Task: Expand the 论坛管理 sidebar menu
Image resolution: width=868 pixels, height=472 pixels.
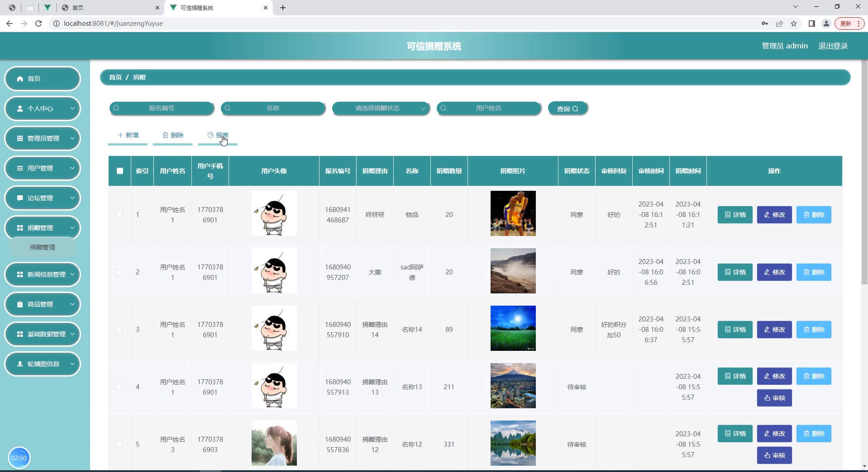Action: pyautogui.click(x=43, y=198)
